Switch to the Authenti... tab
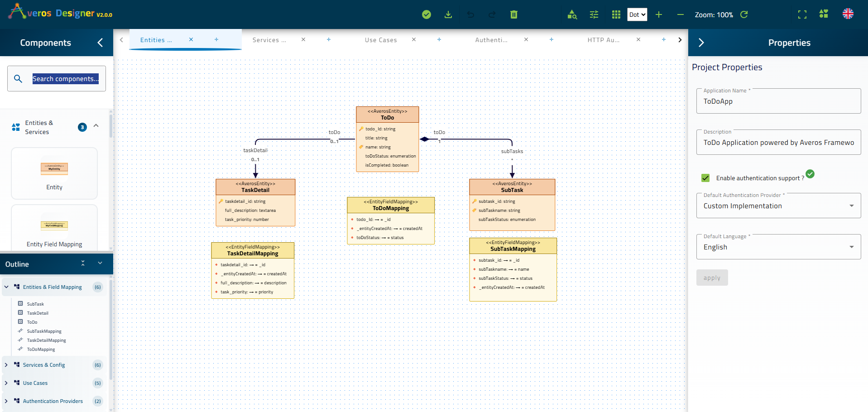 [491, 40]
